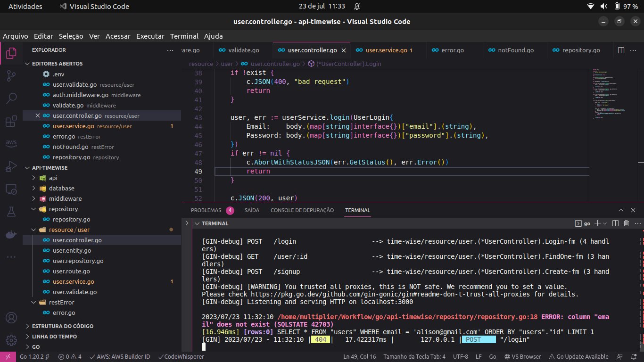Split the editor to the right
The image size is (644, 362).
click(621, 50)
